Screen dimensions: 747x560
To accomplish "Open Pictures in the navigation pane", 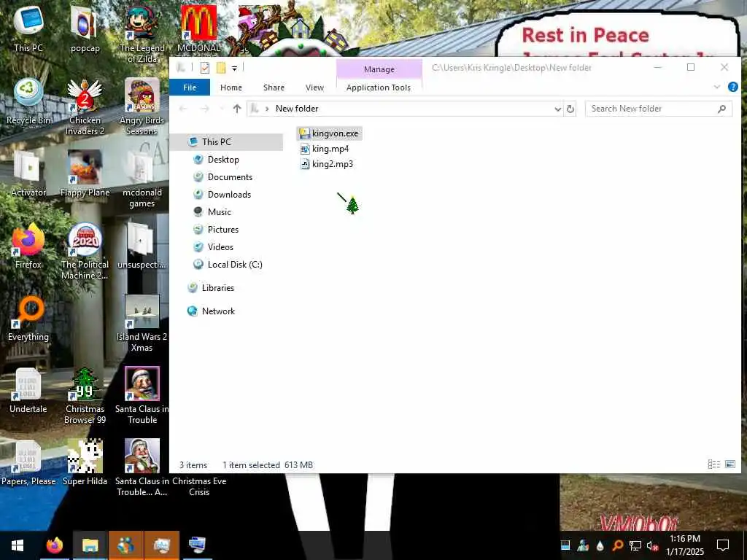I will click(x=222, y=230).
